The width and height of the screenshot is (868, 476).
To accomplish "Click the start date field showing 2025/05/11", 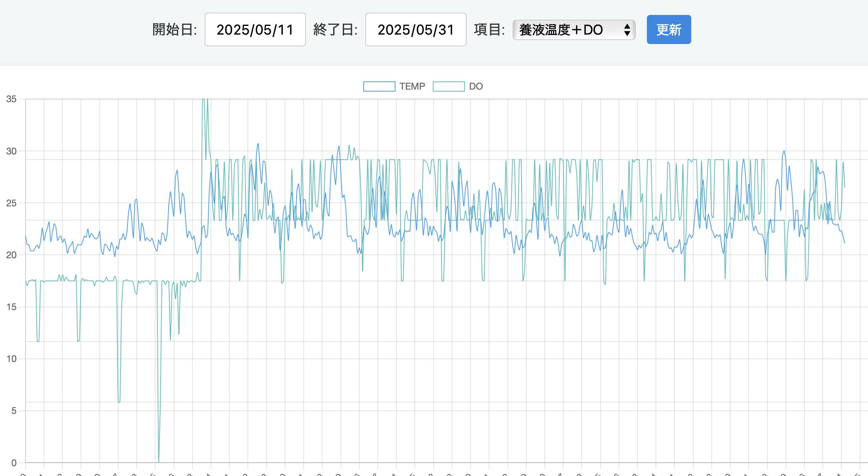I will (x=255, y=30).
